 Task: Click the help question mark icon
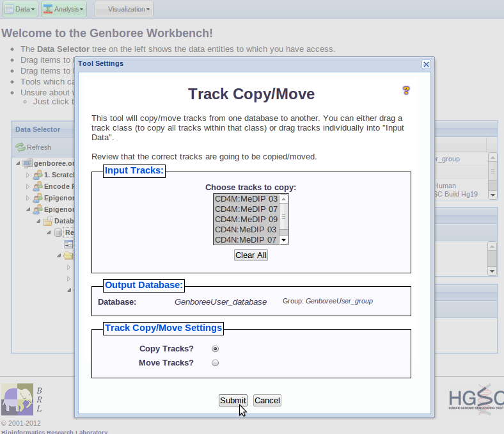tap(406, 90)
